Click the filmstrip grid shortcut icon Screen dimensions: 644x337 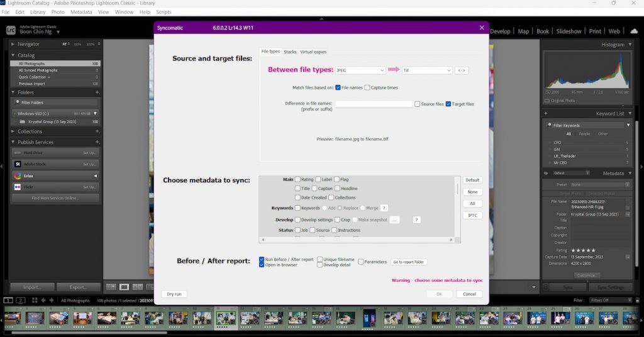click(x=35, y=301)
